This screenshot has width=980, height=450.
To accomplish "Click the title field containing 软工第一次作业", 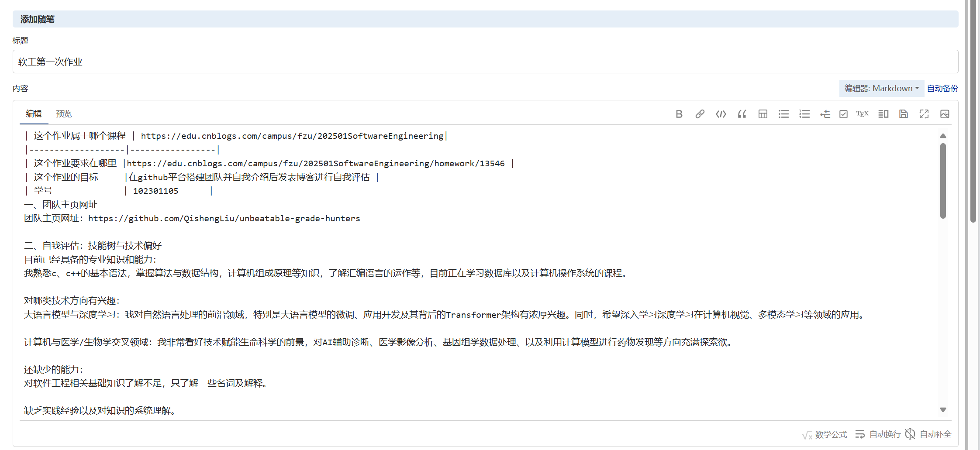I will (x=262, y=62).
